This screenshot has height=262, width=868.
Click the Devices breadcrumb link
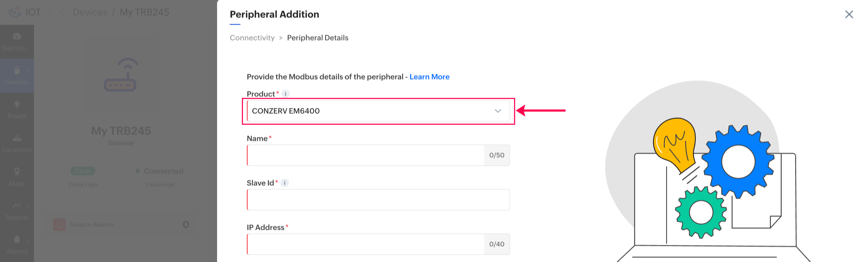(x=90, y=12)
